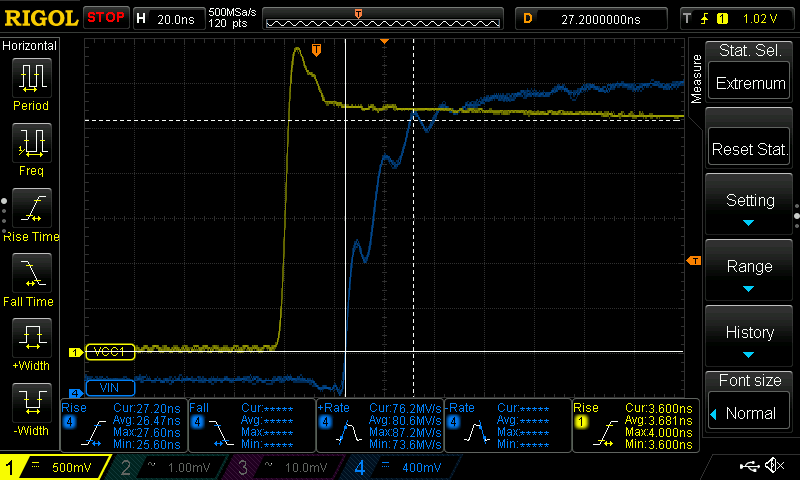Open the Horizontal measurement menu header
Viewport: 800px width, 480px height.
[x=30, y=46]
